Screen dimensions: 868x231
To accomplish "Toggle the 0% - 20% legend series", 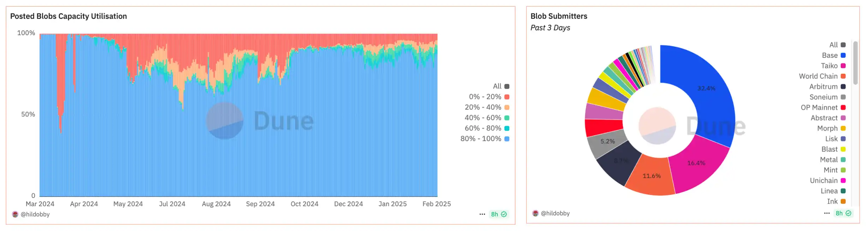I will (x=485, y=97).
